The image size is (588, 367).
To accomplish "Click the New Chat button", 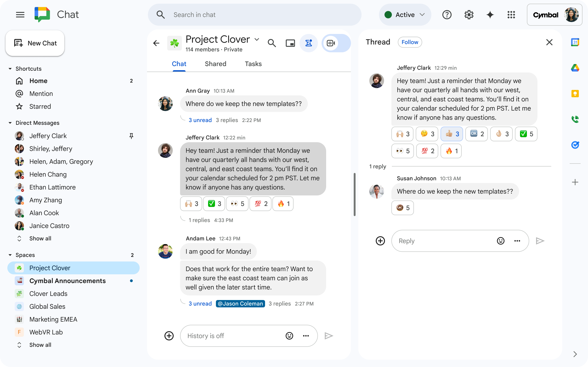I will point(35,43).
